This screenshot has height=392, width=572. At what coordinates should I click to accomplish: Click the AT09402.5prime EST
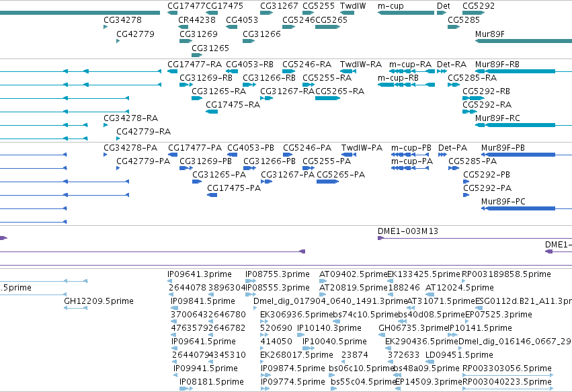[323, 281]
